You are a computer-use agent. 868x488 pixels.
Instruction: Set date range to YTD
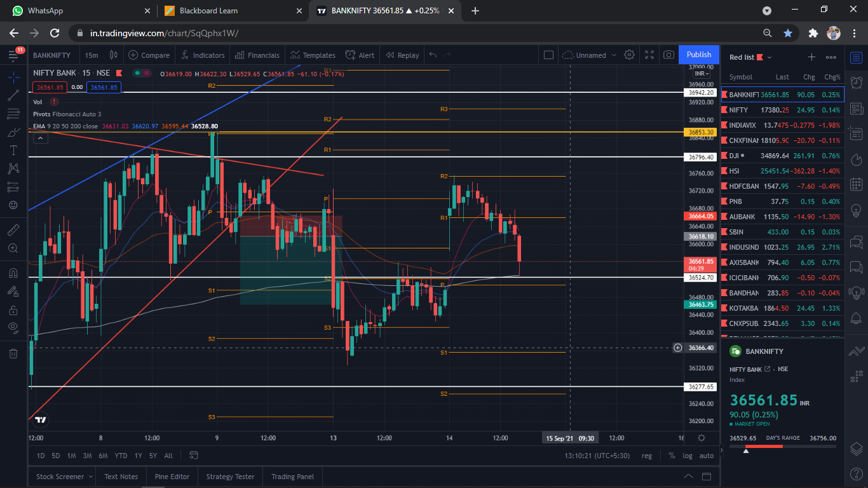[x=121, y=456]
